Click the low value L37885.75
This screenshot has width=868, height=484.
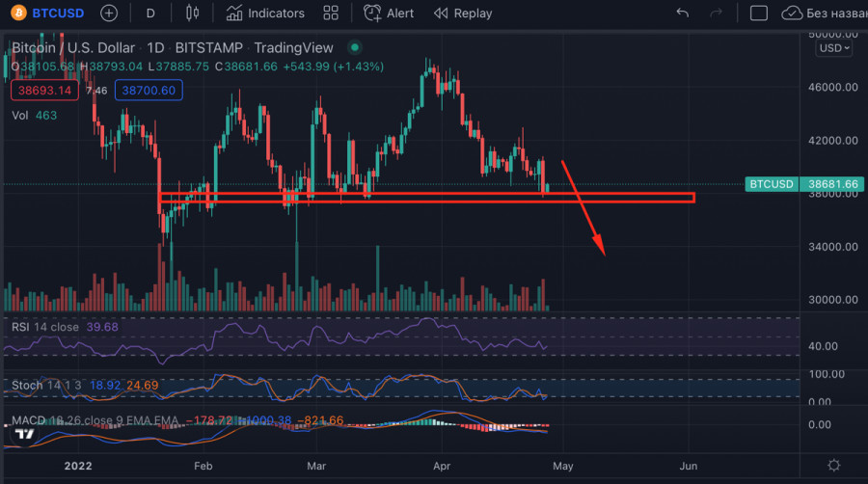(x=178, y=67)
